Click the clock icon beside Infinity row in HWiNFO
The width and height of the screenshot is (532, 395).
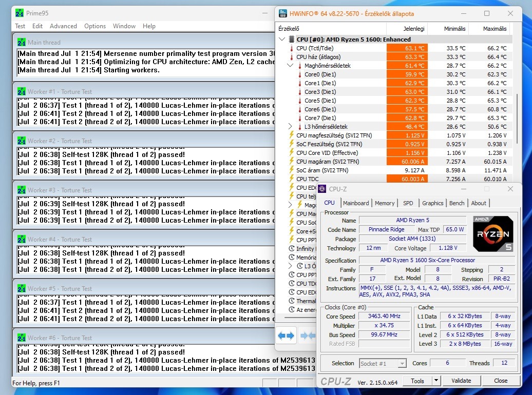coord(292,248)
